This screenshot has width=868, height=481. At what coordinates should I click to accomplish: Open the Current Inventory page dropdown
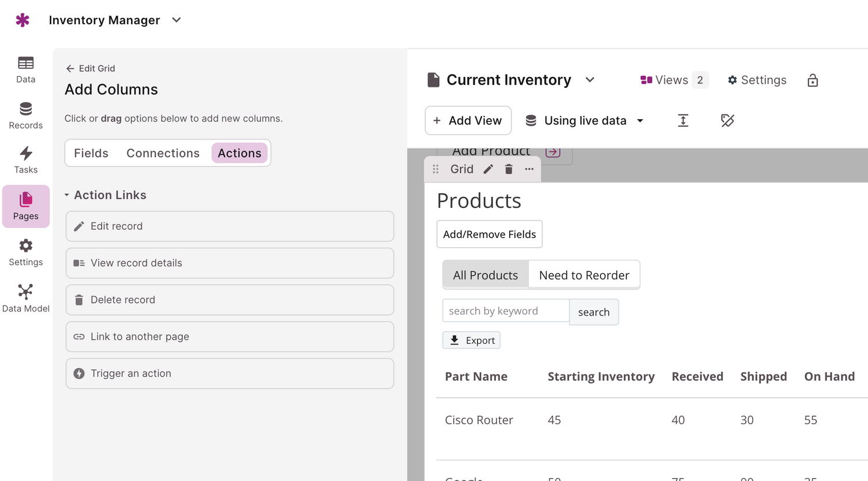[x=590, y=80]
